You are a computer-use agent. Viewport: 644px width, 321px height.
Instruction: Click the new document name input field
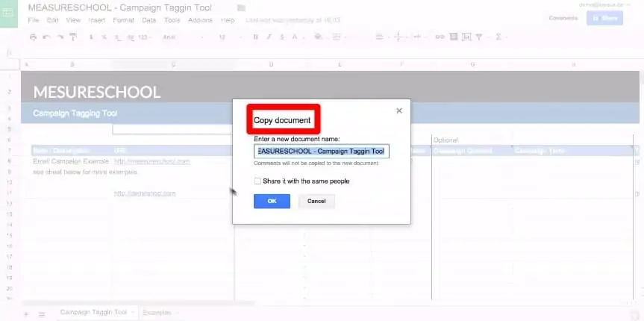322,152
